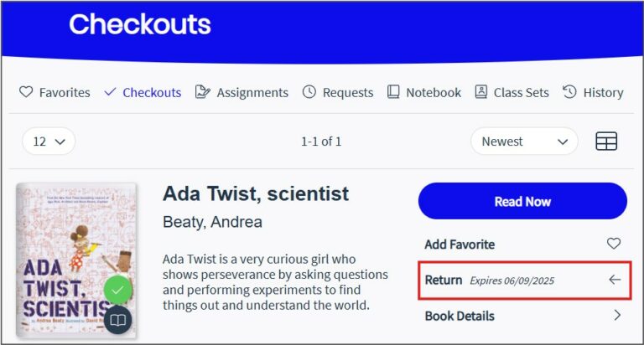644x345 pixels.
Task: Click the Requests clock icon
Action: 309,92
